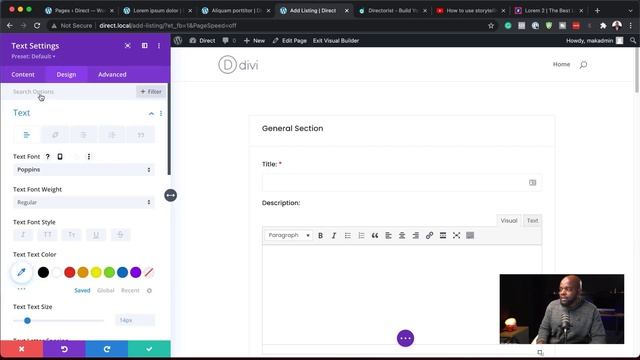Switch to the Content tab

pyautogui.click(x=23, y=75)
